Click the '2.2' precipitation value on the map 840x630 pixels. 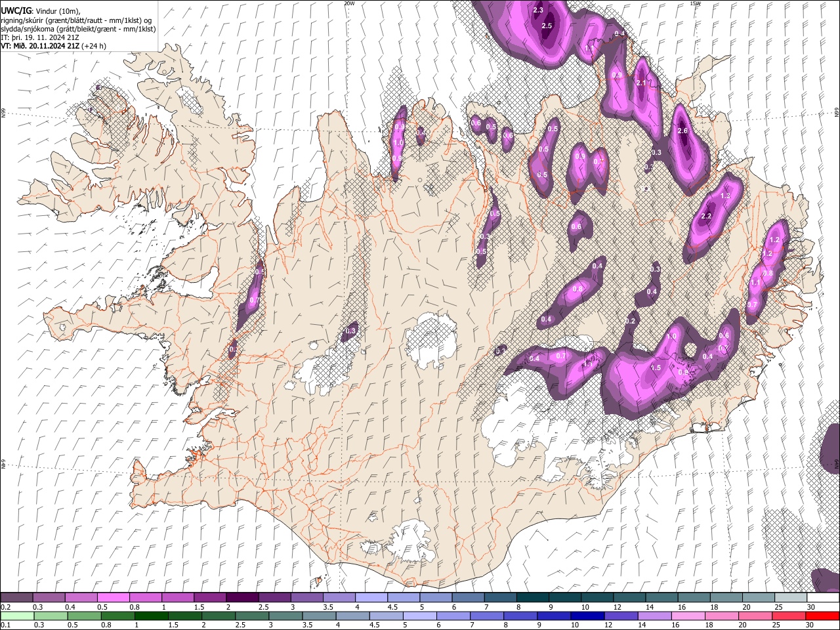707,216
